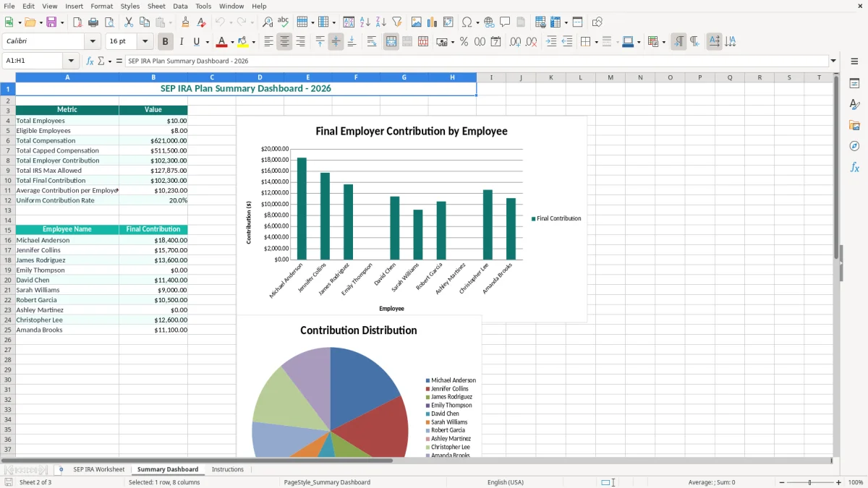Insert image from toolbar

coord(417,22)
